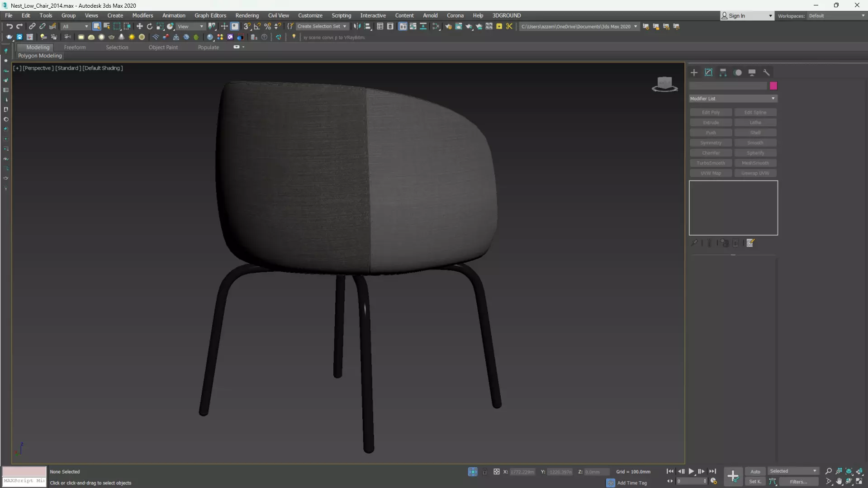
Task: Open the key filter Selected dropdown
Action: (793, 471)
